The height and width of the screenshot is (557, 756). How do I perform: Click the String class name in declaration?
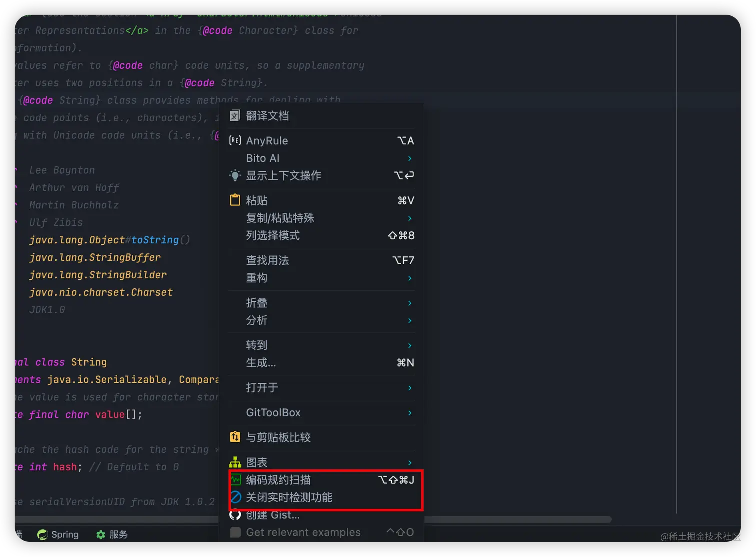89,362
